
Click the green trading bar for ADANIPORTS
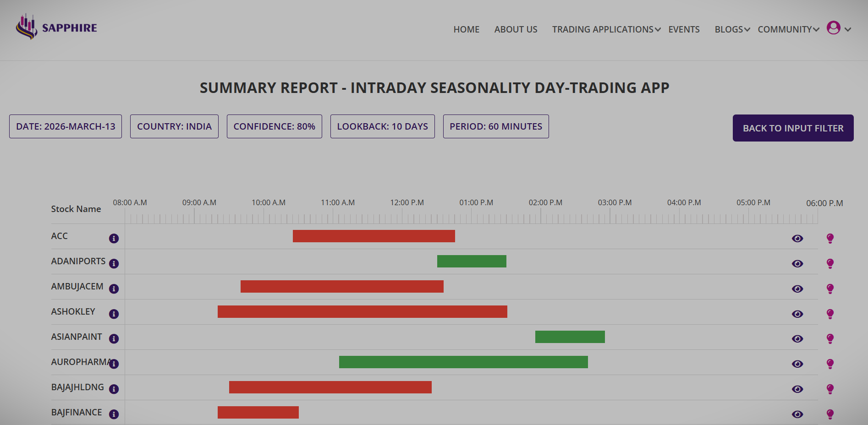pos(472,261)
